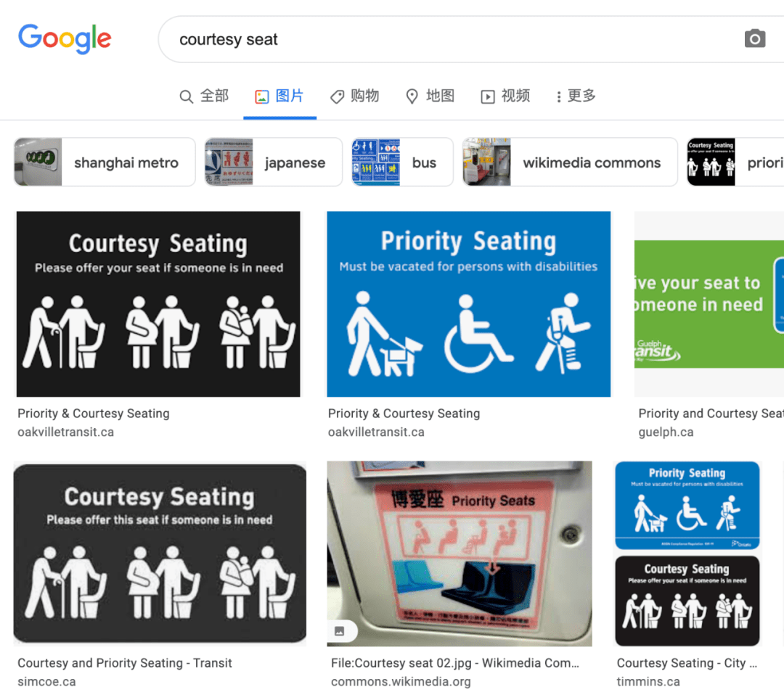Screen dimensions: 784x695
Task: Click the picture icon on the 图片 tab
Action: [x=262, y=96]
